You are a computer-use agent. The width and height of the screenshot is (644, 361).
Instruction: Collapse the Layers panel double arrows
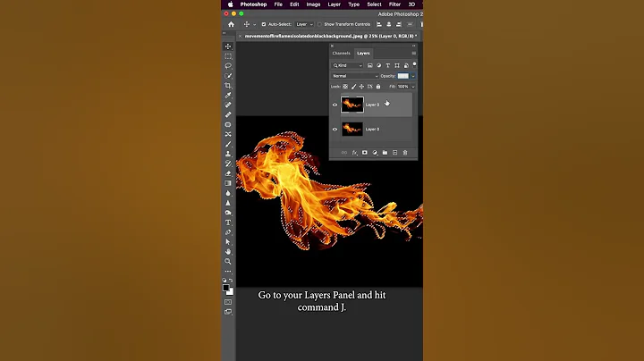coord(413,46)
